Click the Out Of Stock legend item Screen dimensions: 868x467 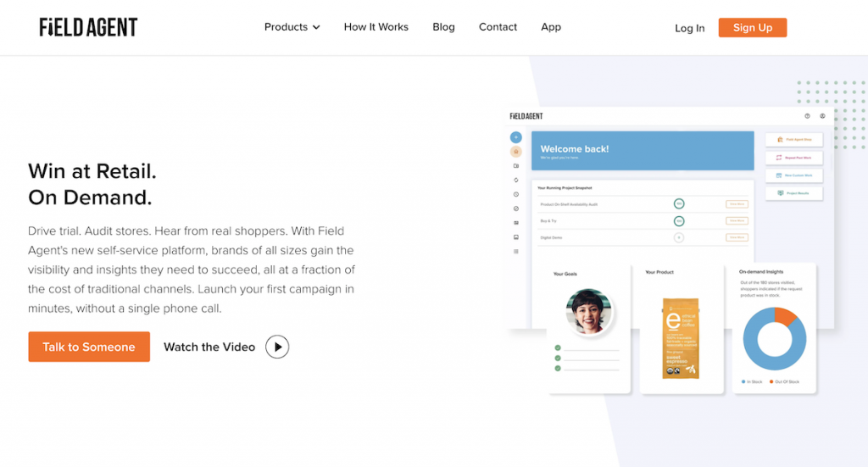point(784,381)
